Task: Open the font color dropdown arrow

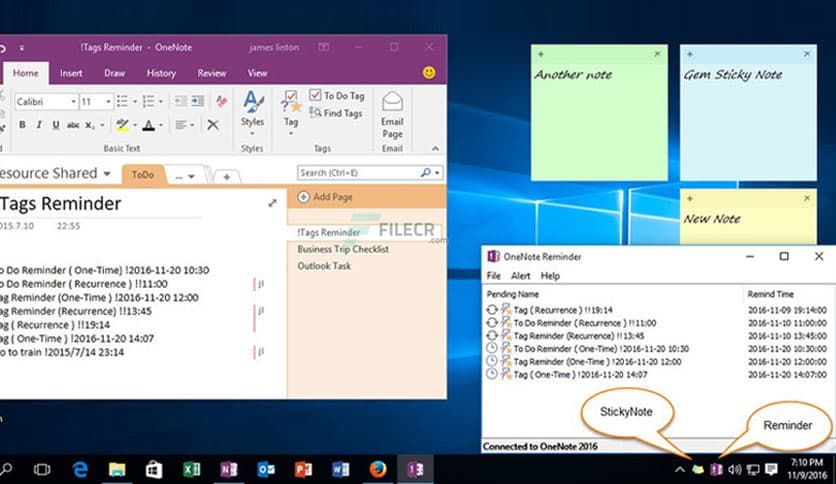Action: 160,125
